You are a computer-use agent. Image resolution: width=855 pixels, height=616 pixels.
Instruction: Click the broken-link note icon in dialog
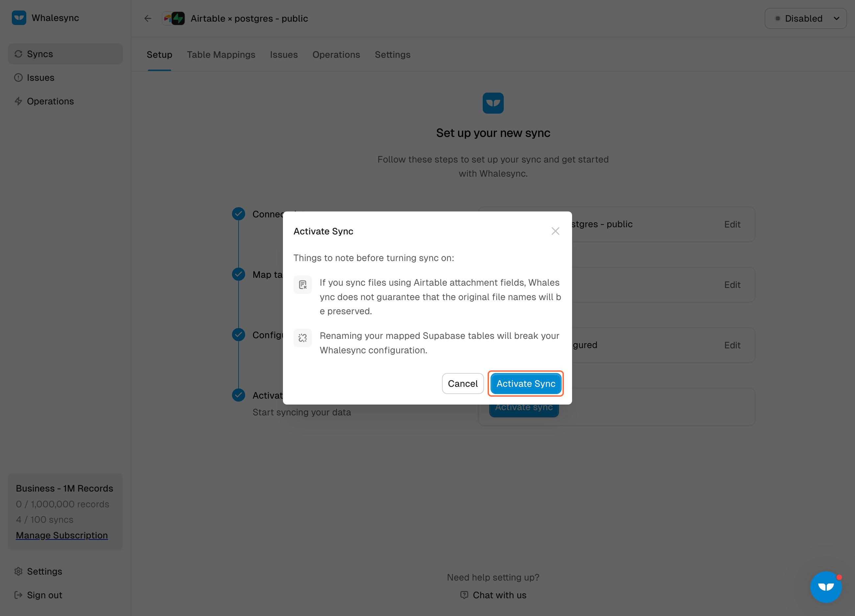[303, 338]
